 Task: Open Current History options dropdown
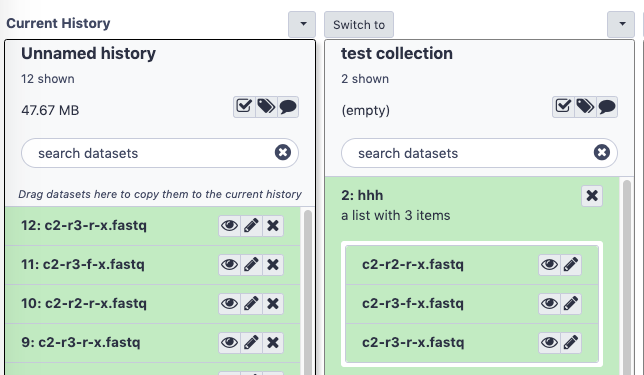pos(302,24)
